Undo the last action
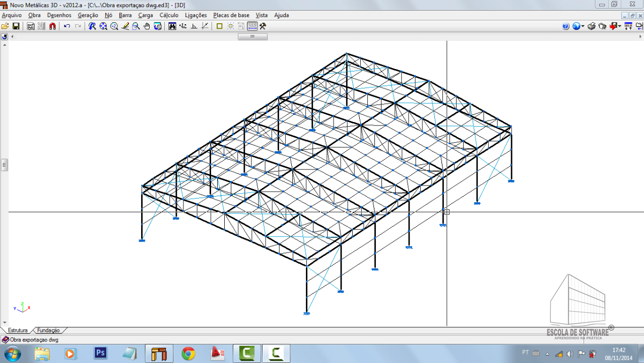 (x=67, y=26)
